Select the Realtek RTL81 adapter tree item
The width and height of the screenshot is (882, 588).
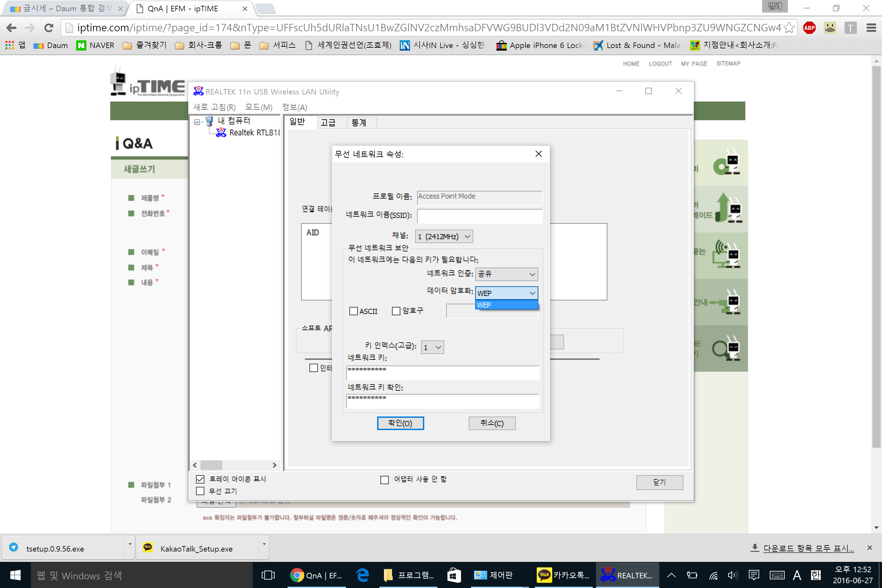point(248,132)
